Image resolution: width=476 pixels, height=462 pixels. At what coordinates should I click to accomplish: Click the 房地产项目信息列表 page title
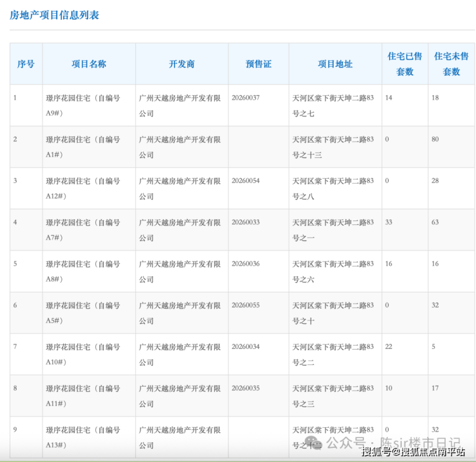55,15
